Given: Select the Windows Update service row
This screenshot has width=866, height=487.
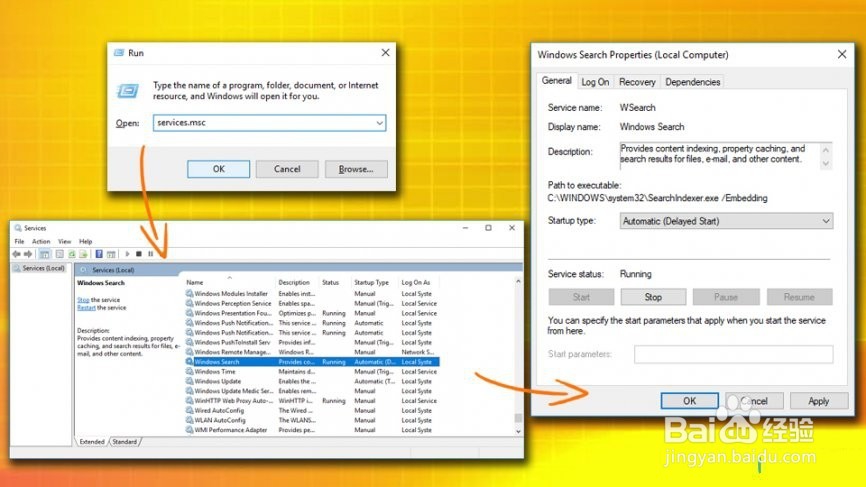Looking at the screenshot, I should click(312, 381).
